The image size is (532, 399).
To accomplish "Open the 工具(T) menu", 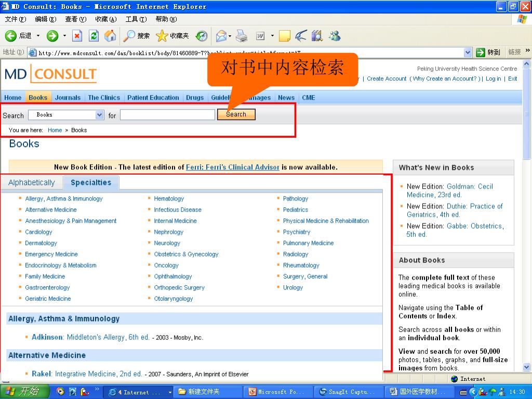I will pos(136,19).
